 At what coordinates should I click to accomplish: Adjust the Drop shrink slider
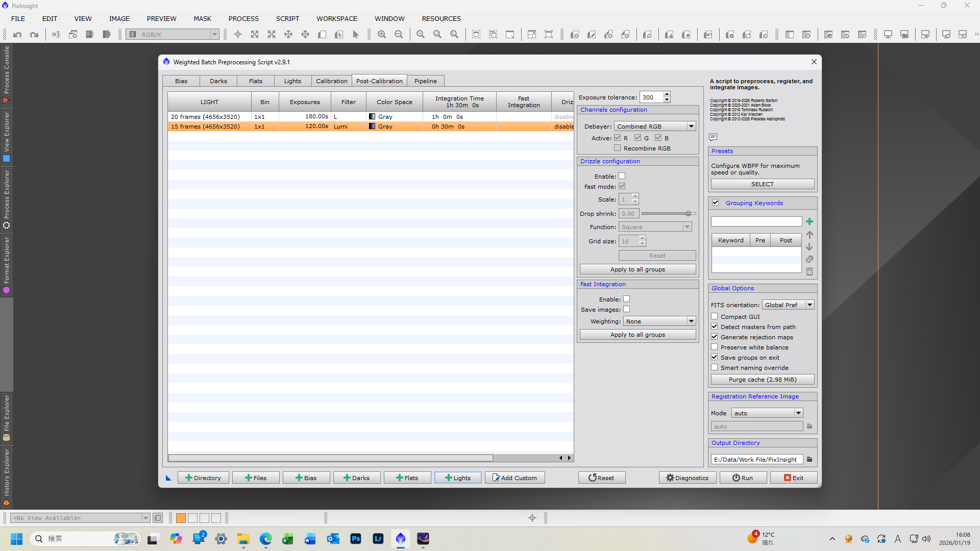688,214
